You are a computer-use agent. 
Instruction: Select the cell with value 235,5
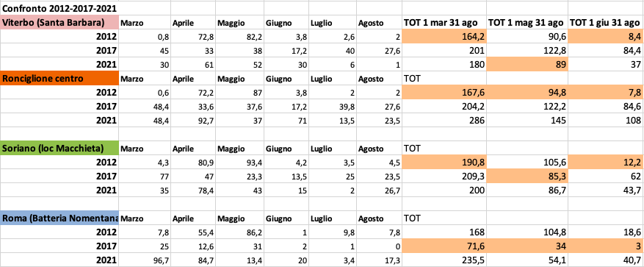(444, 260)
